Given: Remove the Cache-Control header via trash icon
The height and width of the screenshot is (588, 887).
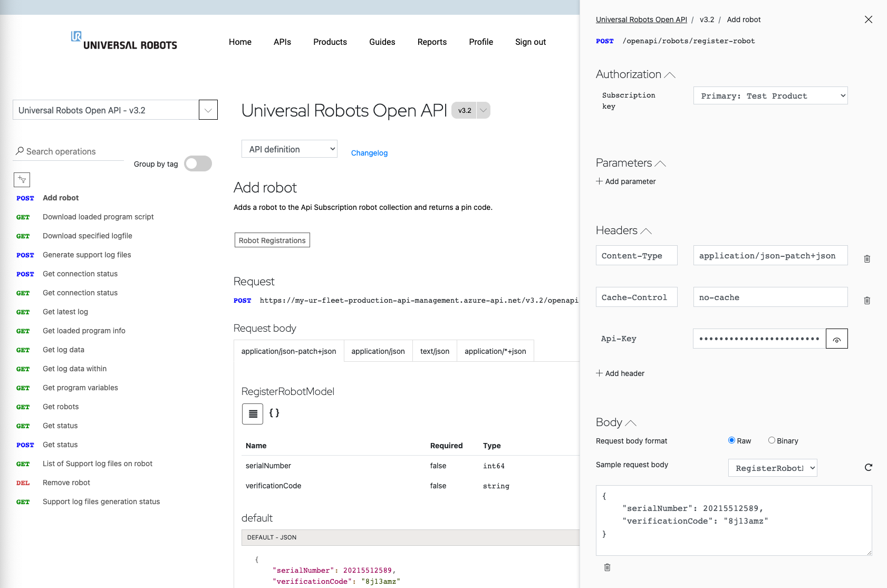Looking at the screenshot, I should (867, 300).
